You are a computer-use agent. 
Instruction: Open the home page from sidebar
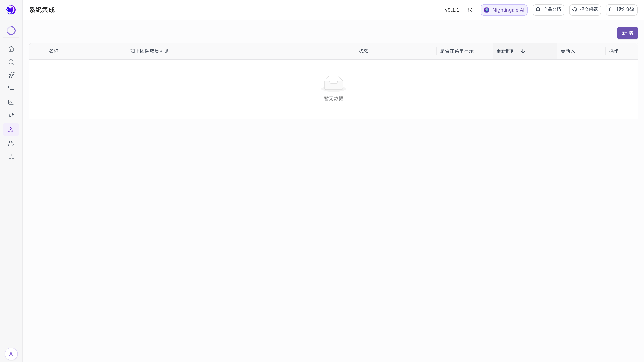coord(11,49)
